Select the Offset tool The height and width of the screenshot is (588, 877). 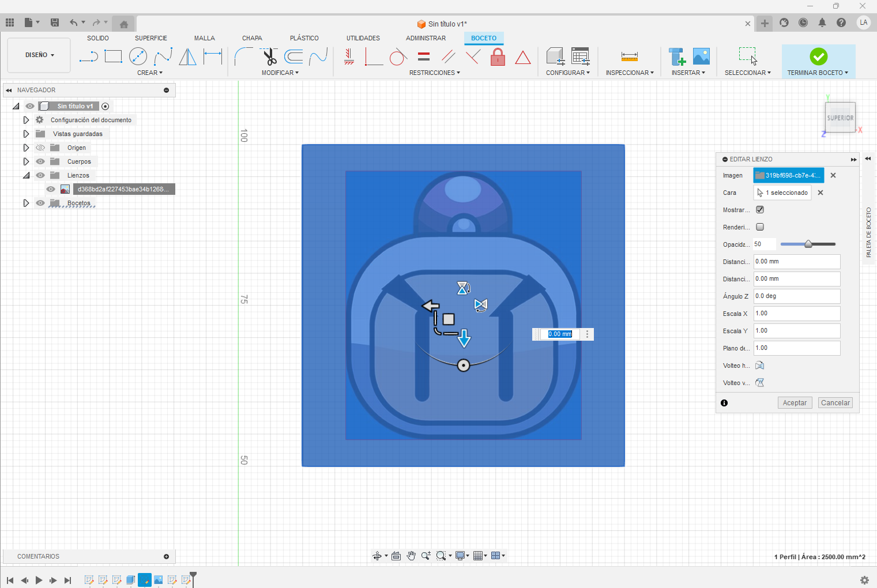point(293,56)
